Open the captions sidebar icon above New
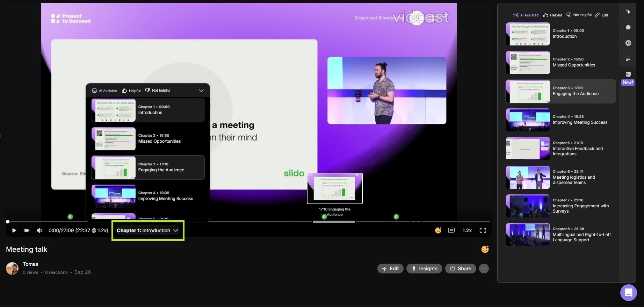The height and width of the screenshot is (307, 644). (628, 74)
